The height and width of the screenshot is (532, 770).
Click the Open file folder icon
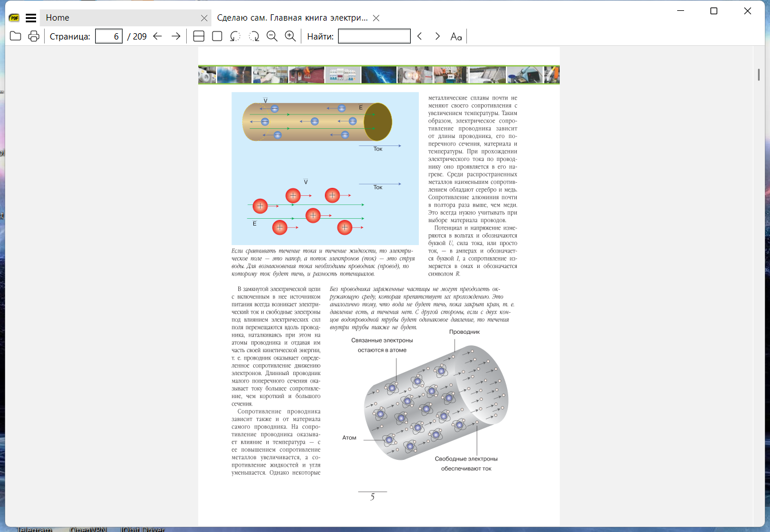coord(15,36)
